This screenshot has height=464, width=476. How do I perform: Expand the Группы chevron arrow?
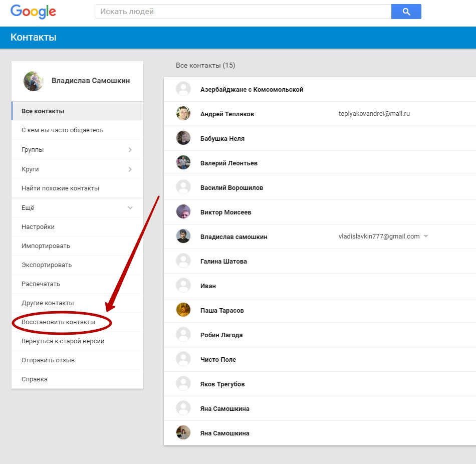130,150
